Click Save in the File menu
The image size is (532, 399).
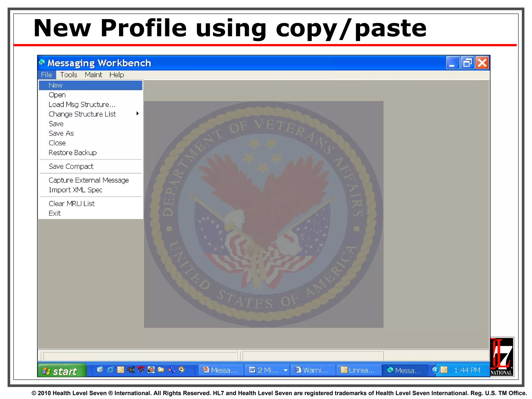(x=90, y=124)
